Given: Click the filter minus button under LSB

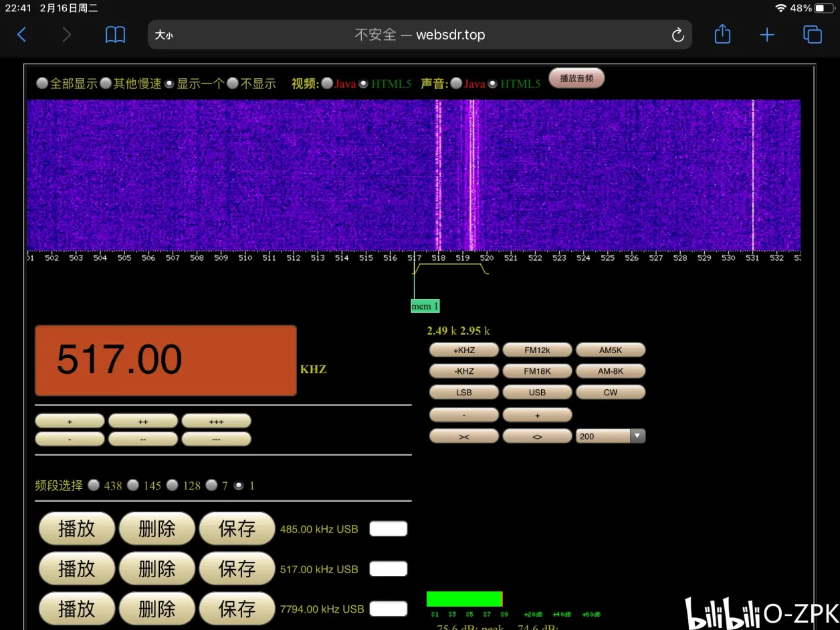Looking at the screenshot, I should coord(464,415).
